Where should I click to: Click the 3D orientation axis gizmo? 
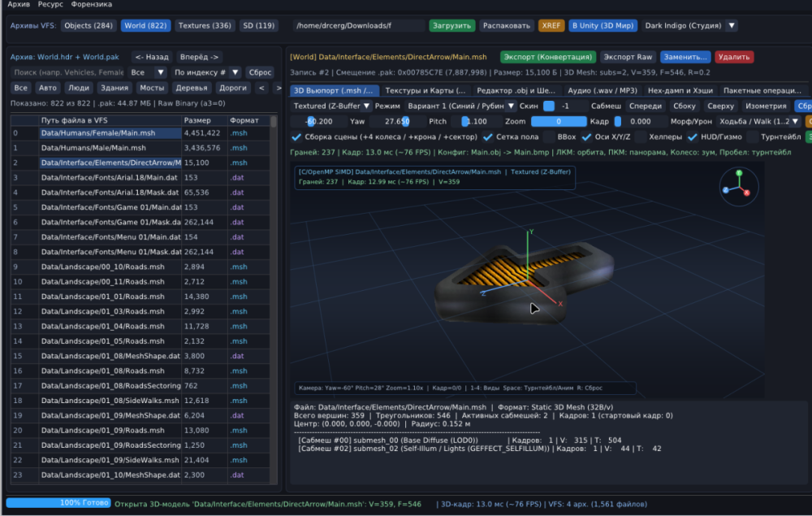pyautogui.click(x=739, y=187)
